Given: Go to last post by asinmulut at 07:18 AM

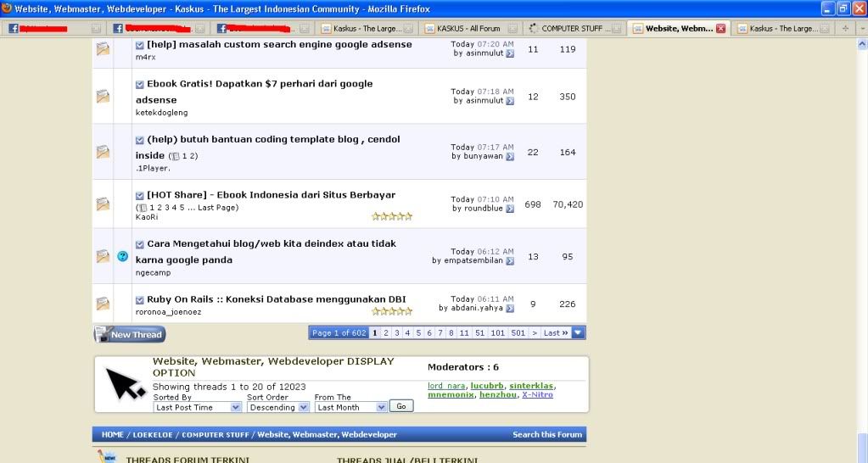Looking at the screenshot, I should (x=510, y=101).
